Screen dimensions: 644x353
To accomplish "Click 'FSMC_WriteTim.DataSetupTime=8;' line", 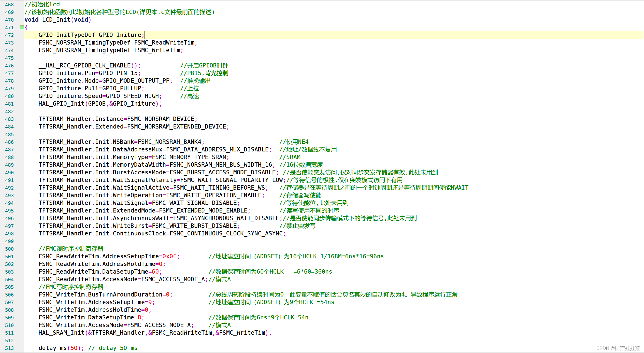I will (92, 317).
